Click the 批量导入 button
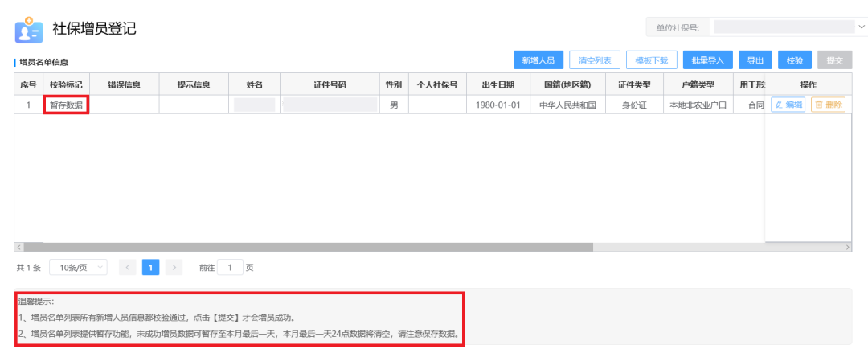Image resolution: width=868 pixels, height=353 pixels. pos(707,60)
